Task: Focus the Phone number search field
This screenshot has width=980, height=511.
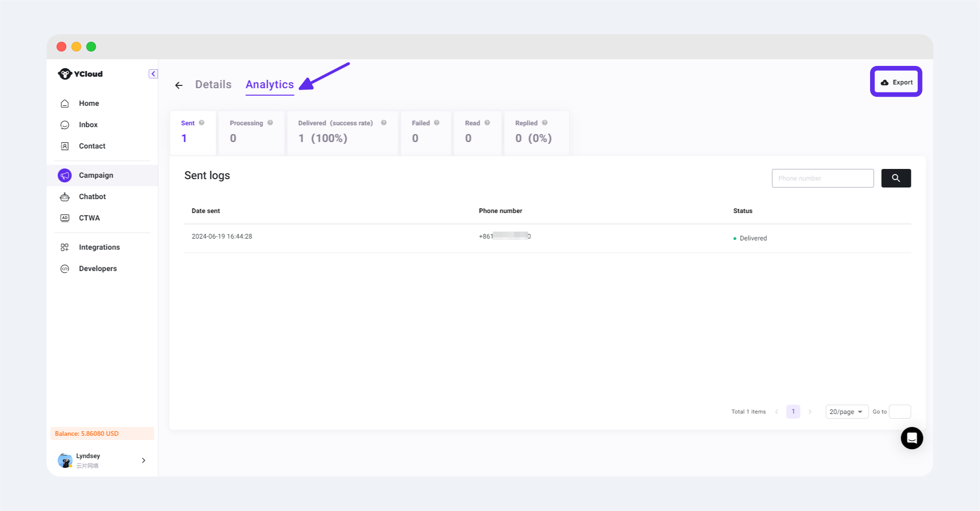Action: point(822,178)
